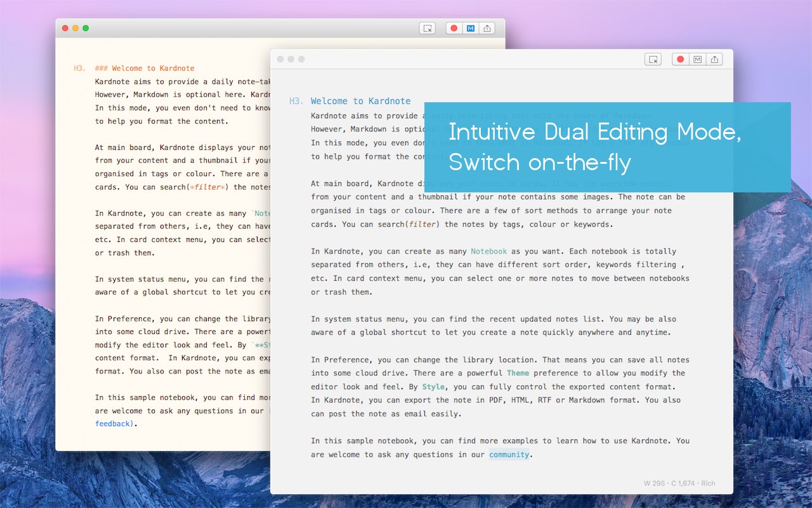This screenshot has width=812, height=508.
Task: Click the italic word filter in the front window
Action: pos(422,224)
